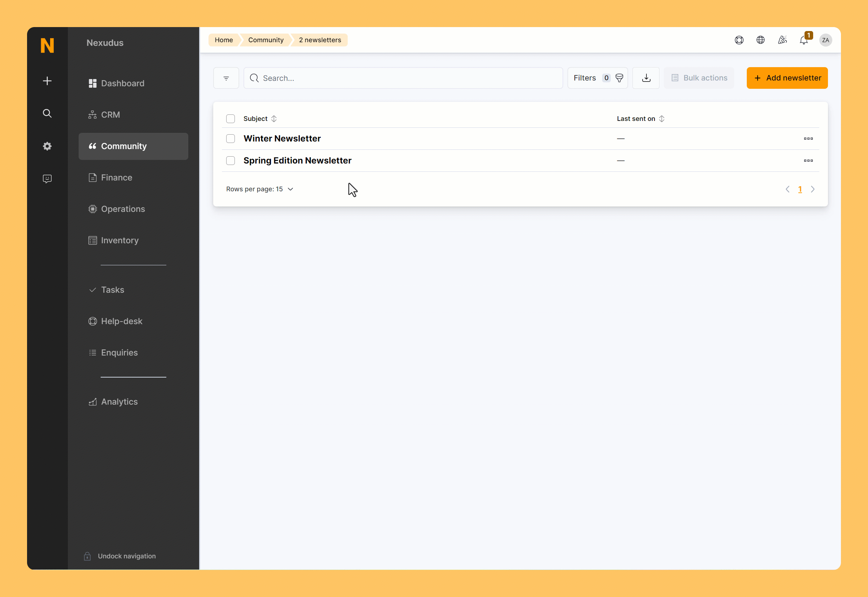
Task: Open the Finance menu item
Action: (x=133, y=178)
